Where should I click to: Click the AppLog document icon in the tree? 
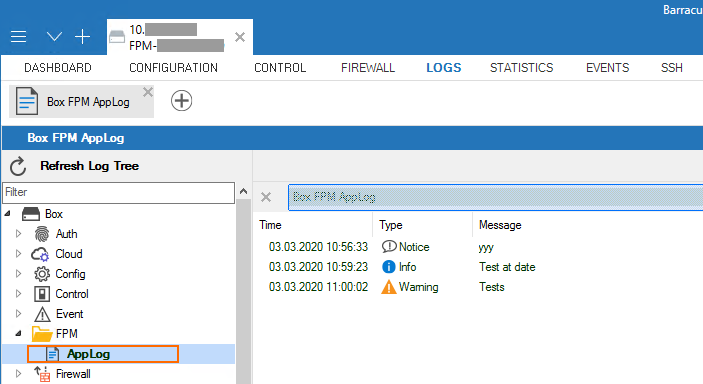[52, 354]
